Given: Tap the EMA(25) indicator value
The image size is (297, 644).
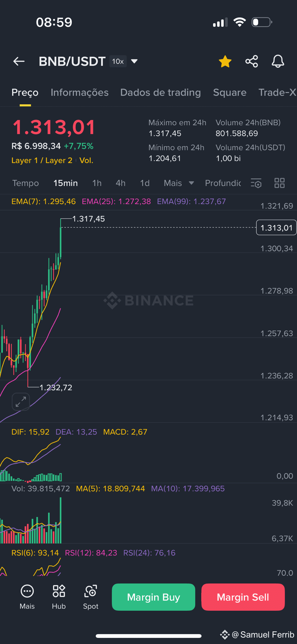Looking at the screenshot, I should click(116, 202).
